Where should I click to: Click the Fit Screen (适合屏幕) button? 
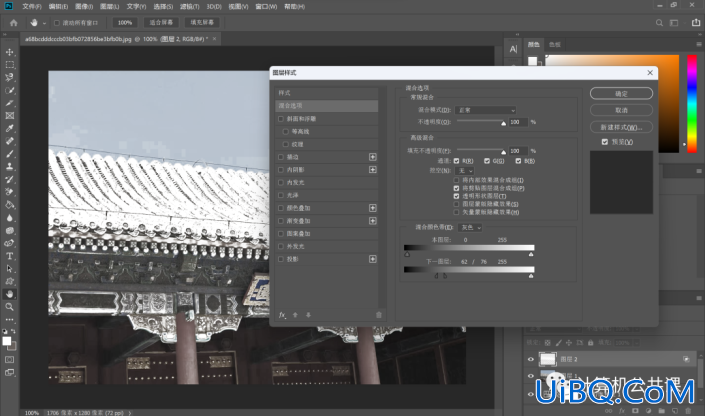[161, 22]
